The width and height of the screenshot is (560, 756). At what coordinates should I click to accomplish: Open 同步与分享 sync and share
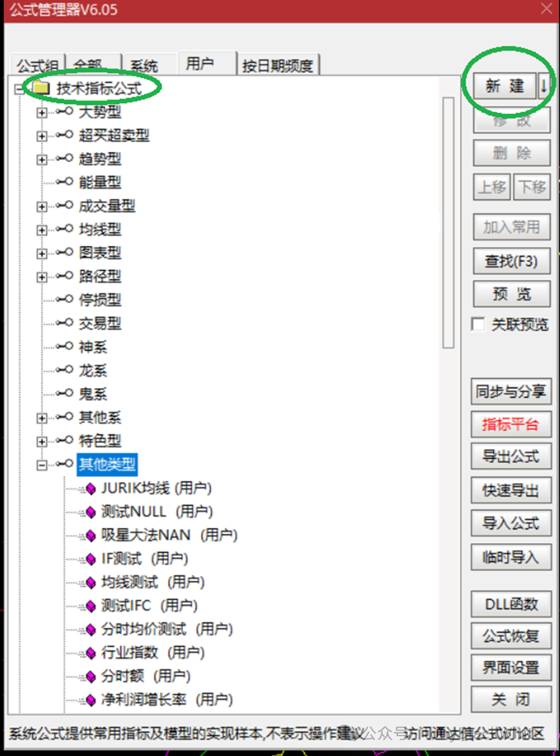point(511,391)
